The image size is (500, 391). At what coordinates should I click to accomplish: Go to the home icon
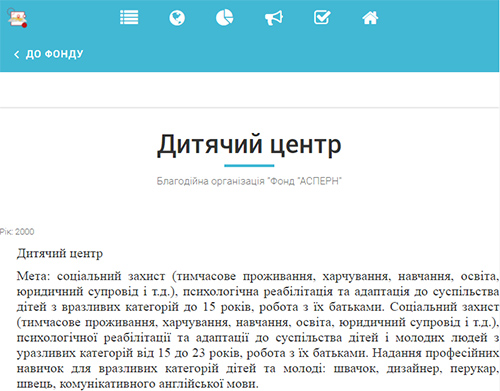(370, 18)
